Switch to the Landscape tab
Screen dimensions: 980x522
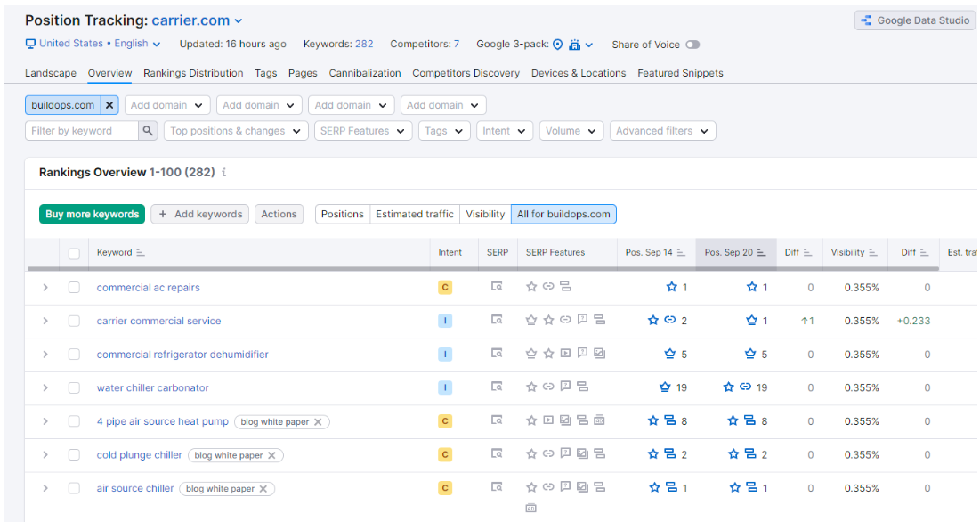click(51, 73)
